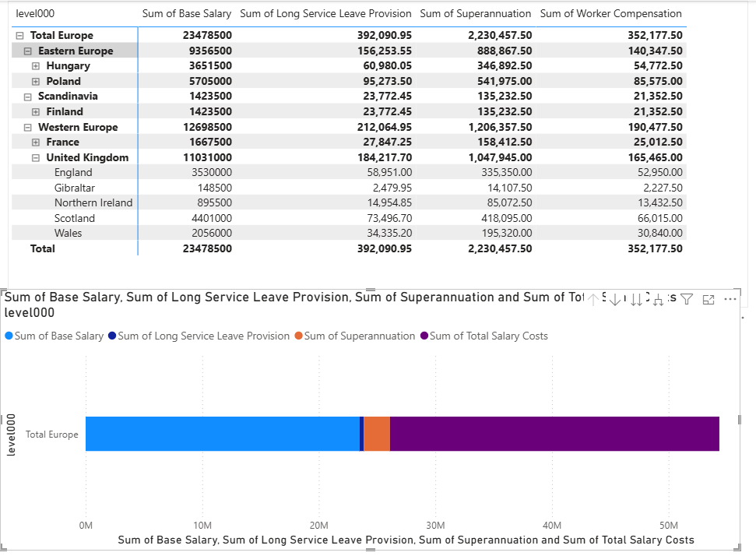The image size is (756, 556).
Task: Click France's long service leave value 27,847.25
Action: tap(387, 143)
